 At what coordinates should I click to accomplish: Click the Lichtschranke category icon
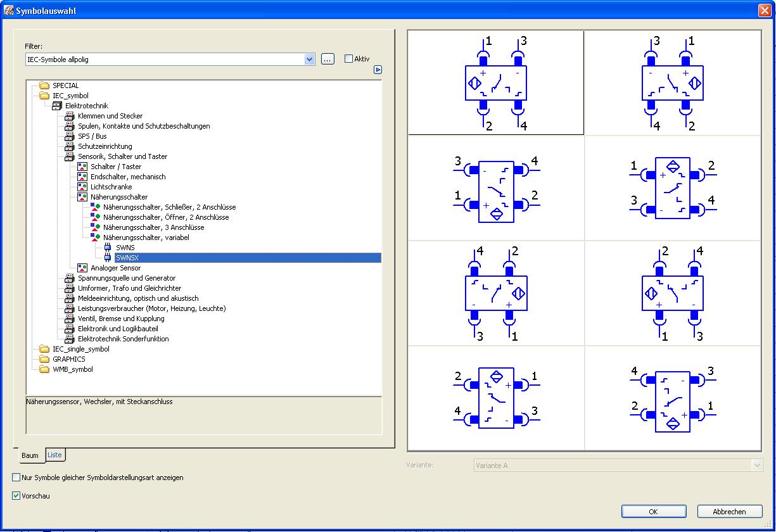coord(82,187)
